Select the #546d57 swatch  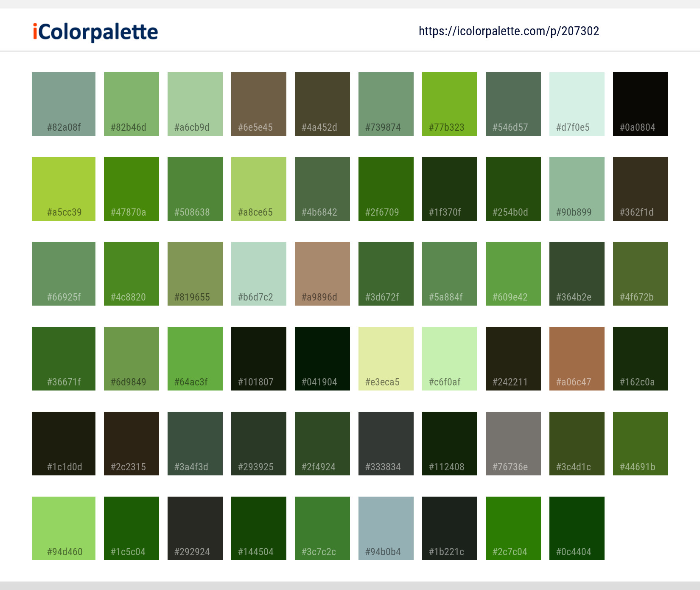[x=513, y=104]
